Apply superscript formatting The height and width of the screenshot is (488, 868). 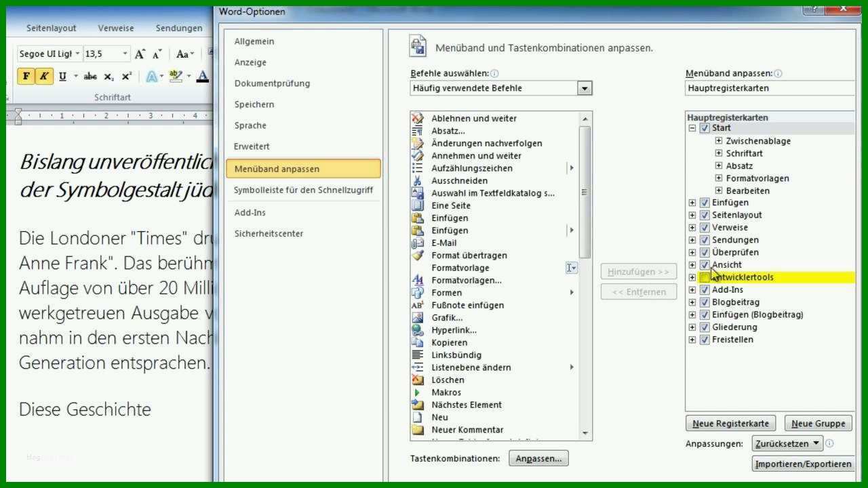(126, 77)
